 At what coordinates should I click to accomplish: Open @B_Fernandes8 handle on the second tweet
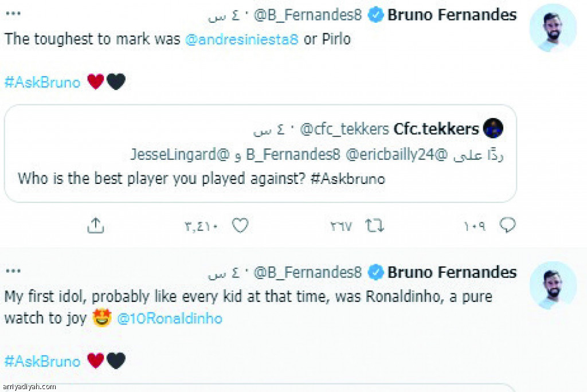point(308,273)
